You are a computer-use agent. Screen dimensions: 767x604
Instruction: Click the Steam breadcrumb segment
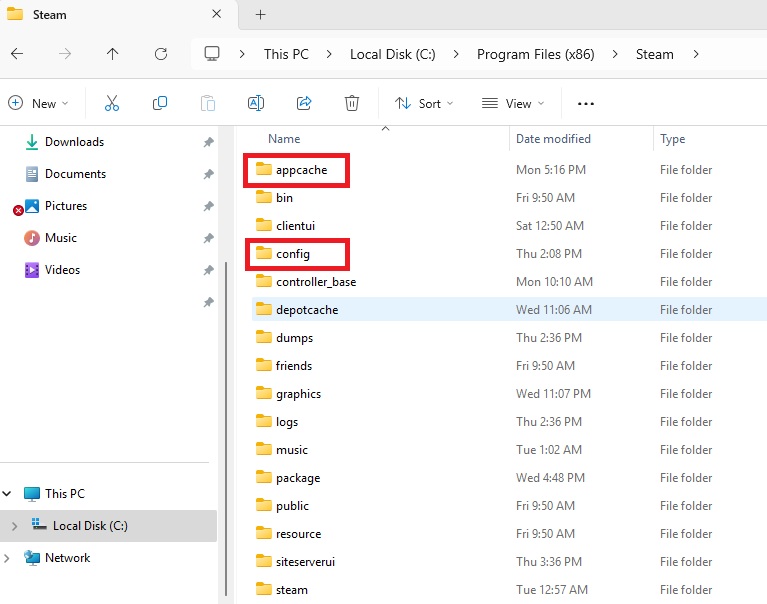(x=654, y=54)
